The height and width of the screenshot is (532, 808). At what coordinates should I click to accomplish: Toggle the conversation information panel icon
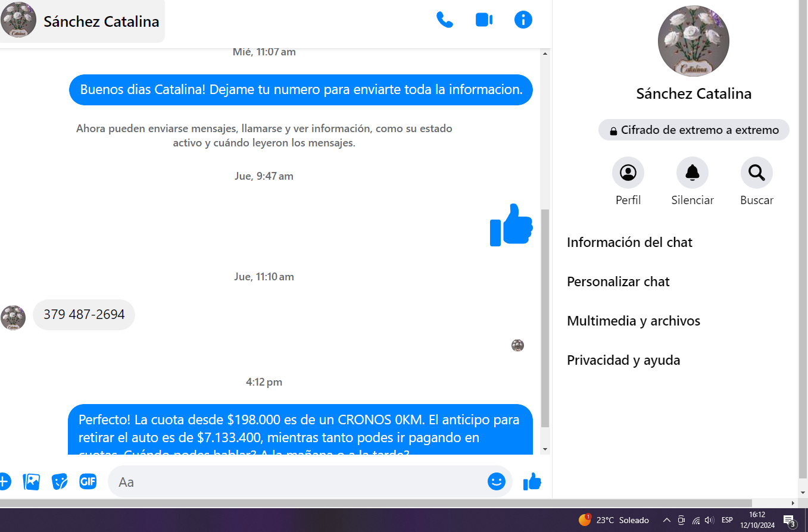point(523,20)
